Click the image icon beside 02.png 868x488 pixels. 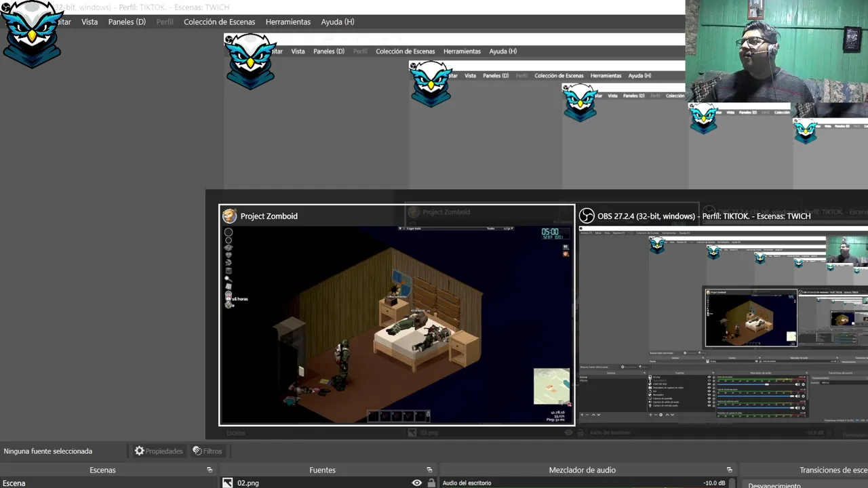[x=228, y=483]
